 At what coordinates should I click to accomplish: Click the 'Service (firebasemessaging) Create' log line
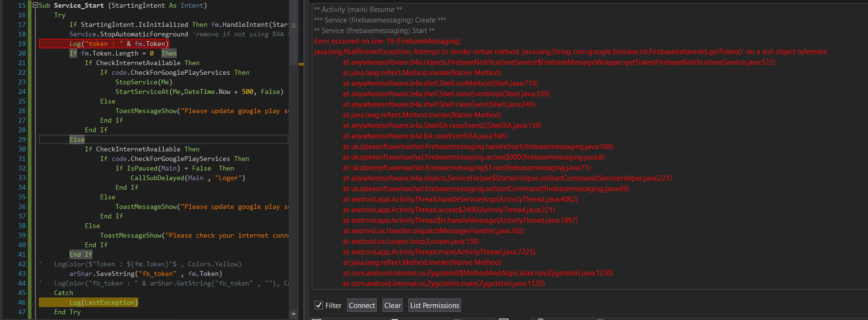click(x=380, y=20)
